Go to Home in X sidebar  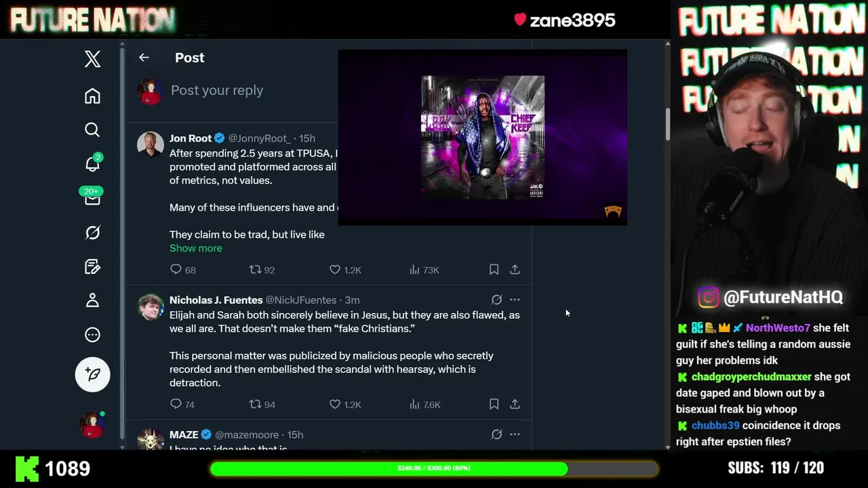(93, 96)
